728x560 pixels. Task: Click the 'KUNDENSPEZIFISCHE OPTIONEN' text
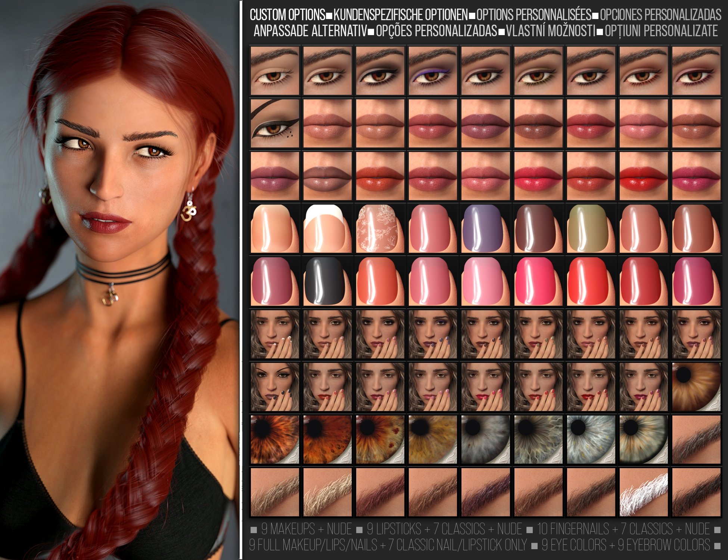click(401, 15)
